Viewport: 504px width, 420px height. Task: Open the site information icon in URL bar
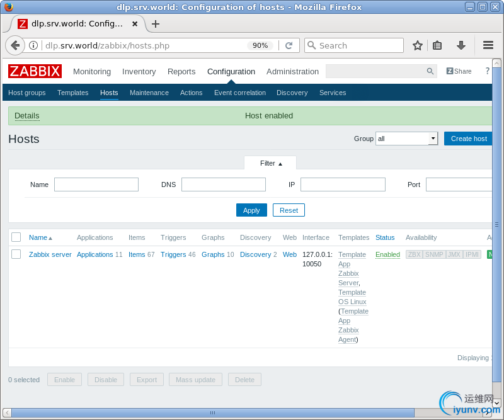tap(33, 45)
